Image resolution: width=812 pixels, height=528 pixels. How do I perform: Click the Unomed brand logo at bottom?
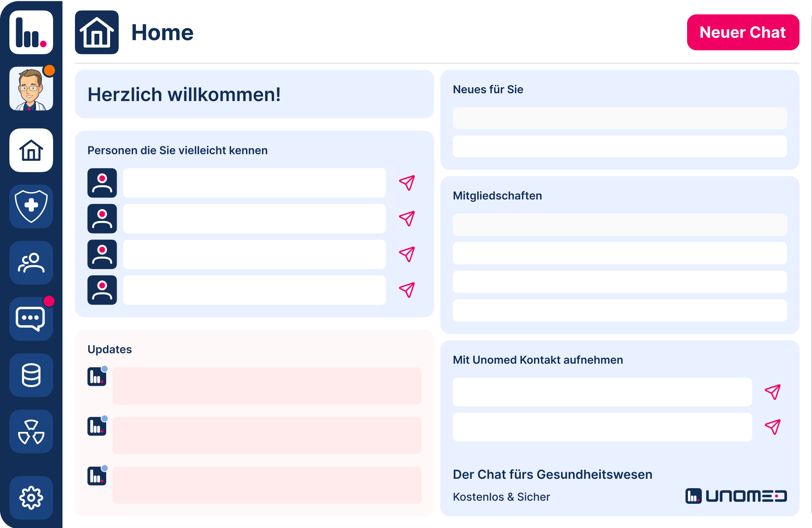tap(736, 496)
